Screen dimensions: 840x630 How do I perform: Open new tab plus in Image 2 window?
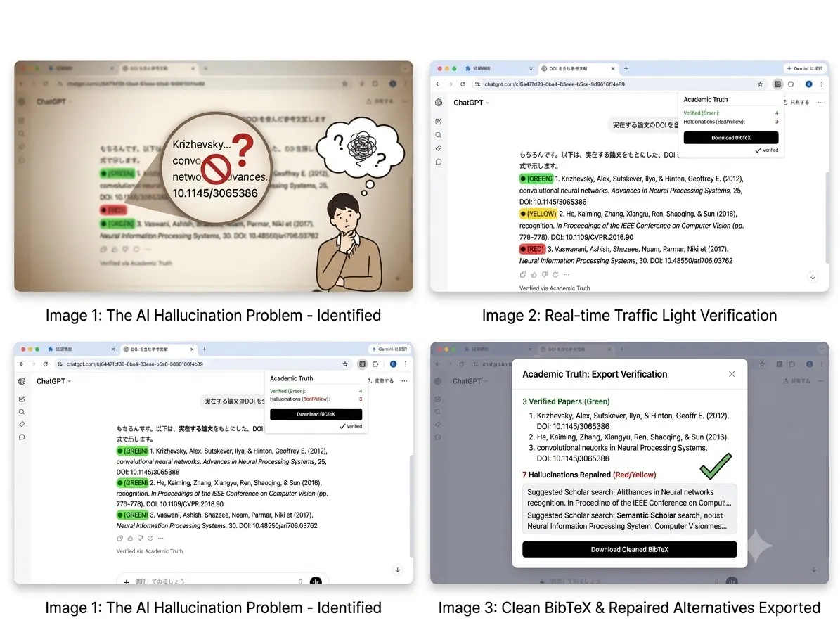pos(626,69)
